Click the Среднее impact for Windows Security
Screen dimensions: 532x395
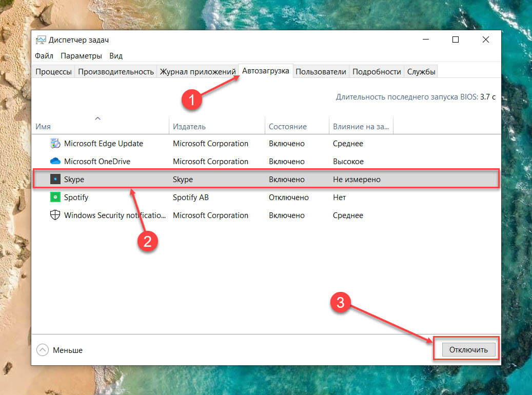(x=348, y=215)
